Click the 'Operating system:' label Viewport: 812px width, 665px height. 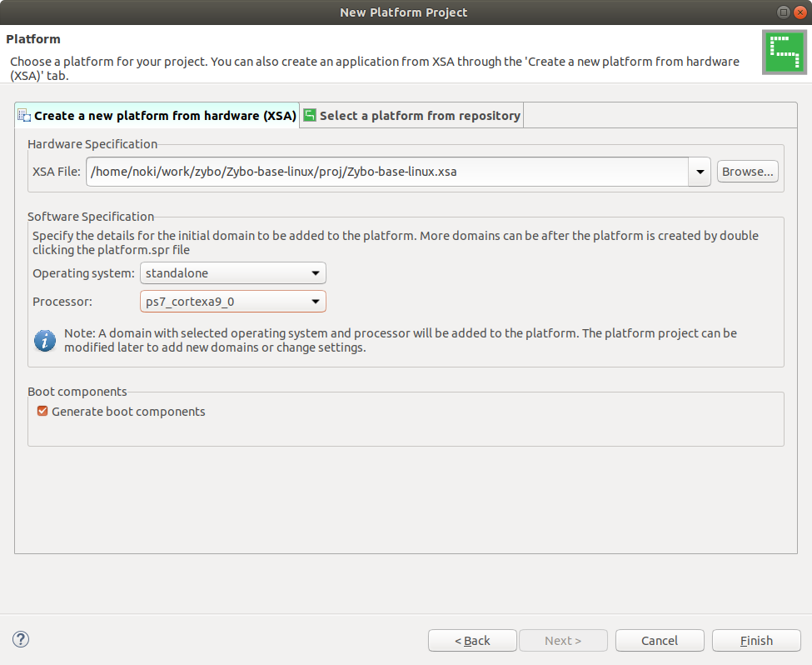83,273
